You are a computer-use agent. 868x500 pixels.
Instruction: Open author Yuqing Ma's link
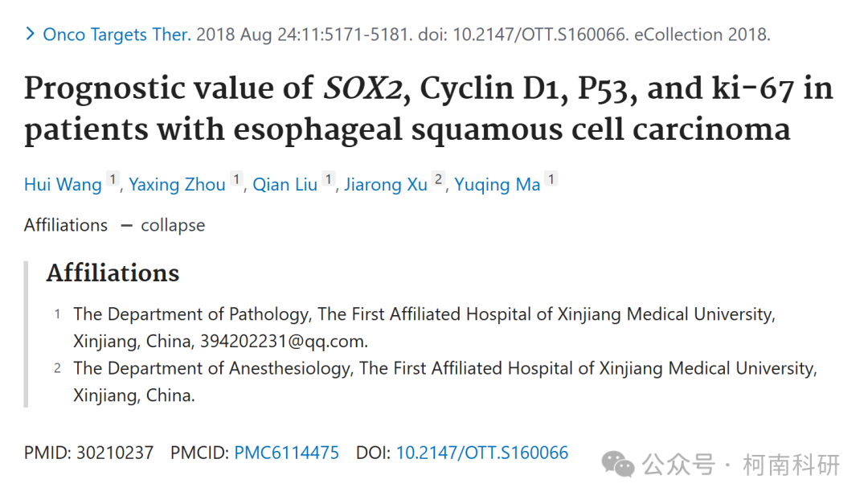497,184
